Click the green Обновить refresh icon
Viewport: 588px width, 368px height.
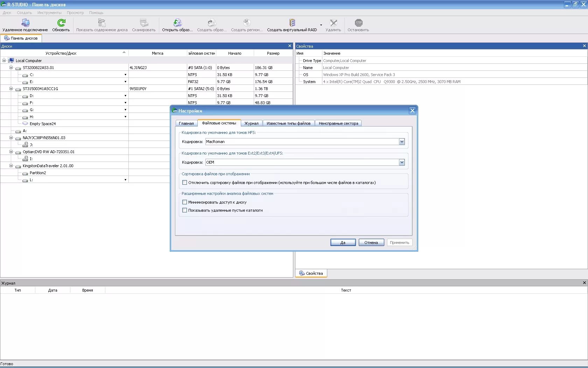(61, 23)
